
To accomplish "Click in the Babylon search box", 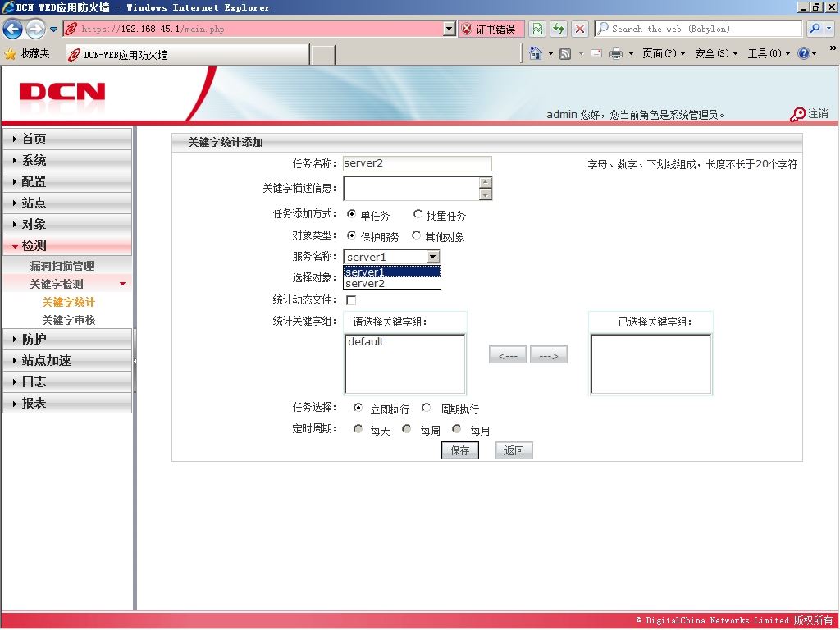I will pyautogui.click(x=698, y=29).
